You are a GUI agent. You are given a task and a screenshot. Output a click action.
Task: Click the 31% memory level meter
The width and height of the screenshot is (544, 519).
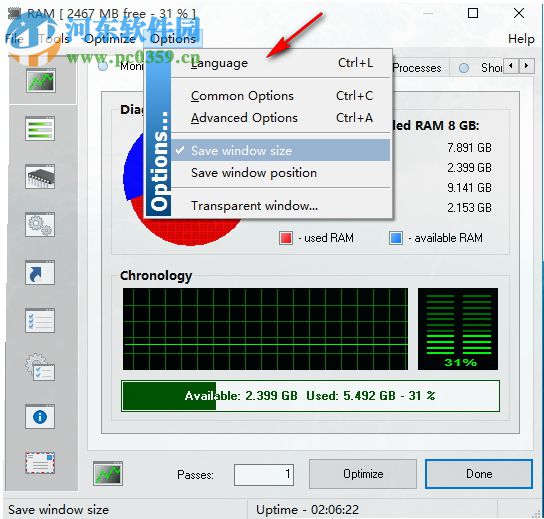(458, 329)
